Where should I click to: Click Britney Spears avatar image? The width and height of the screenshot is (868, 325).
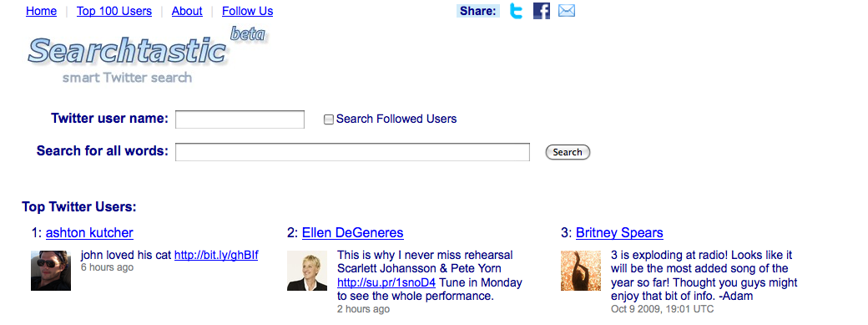point(581,271)
